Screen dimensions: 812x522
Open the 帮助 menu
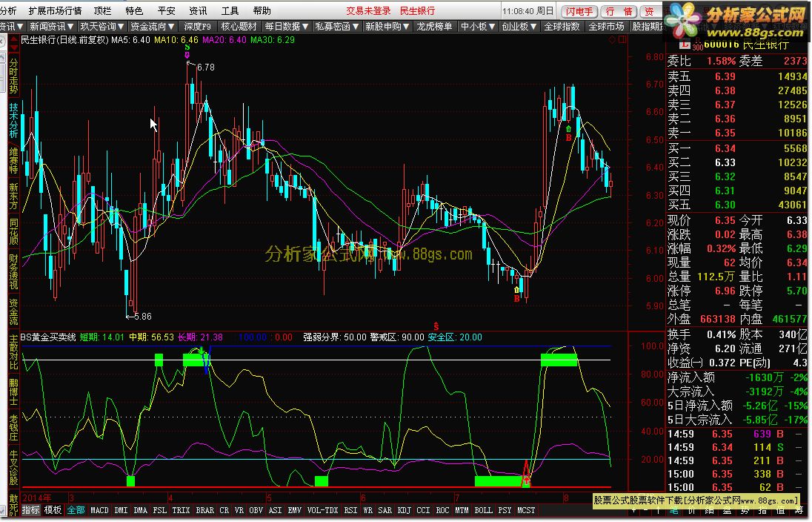(x=262, y=11)
